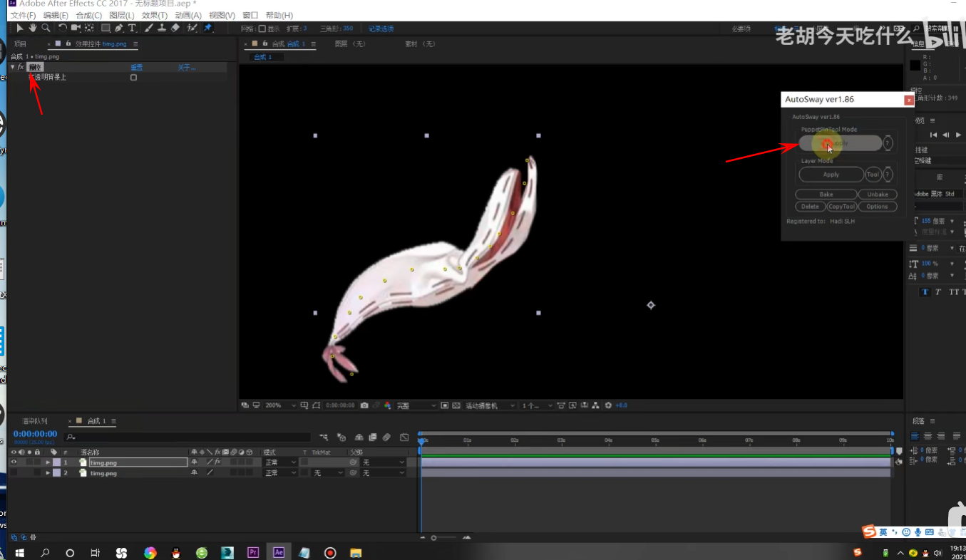This screenshot has height=560, width=966.
Task: Click the black color swatch in info panel
Action: pos(915,66)
